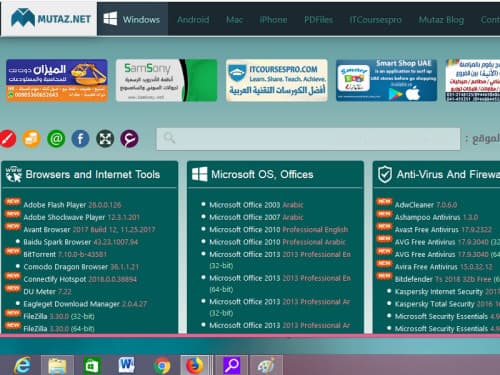Open Word from the taskbar
The image size is (500, 375).
click(x=126, y=365)
